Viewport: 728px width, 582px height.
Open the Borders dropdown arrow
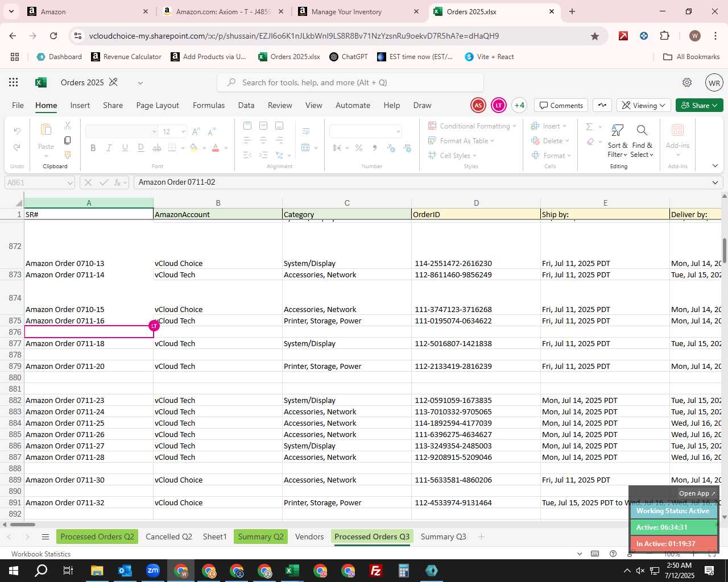(183, 148)
